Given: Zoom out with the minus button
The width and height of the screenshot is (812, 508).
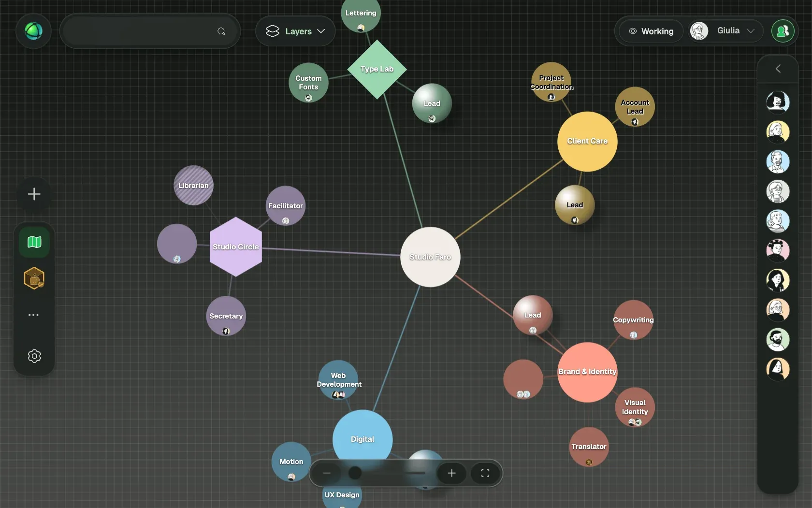Looking at the screenshot, I should [327, 473].
